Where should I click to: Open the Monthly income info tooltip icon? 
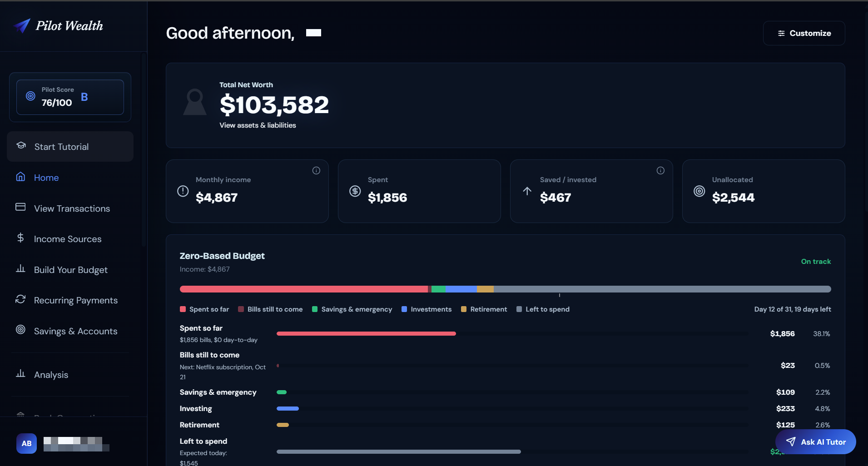[x=316, y=170]
